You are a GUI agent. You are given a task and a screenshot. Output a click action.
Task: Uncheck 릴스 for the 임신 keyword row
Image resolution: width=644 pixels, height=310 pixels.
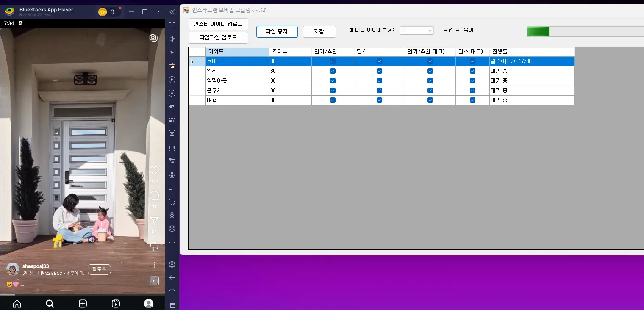pyautogui.click(x=379, y=71)
